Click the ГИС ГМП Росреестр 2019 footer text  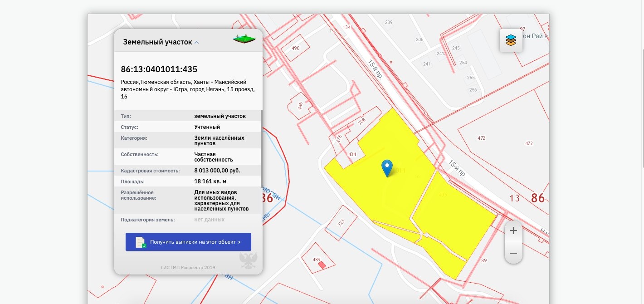(188, 267)
